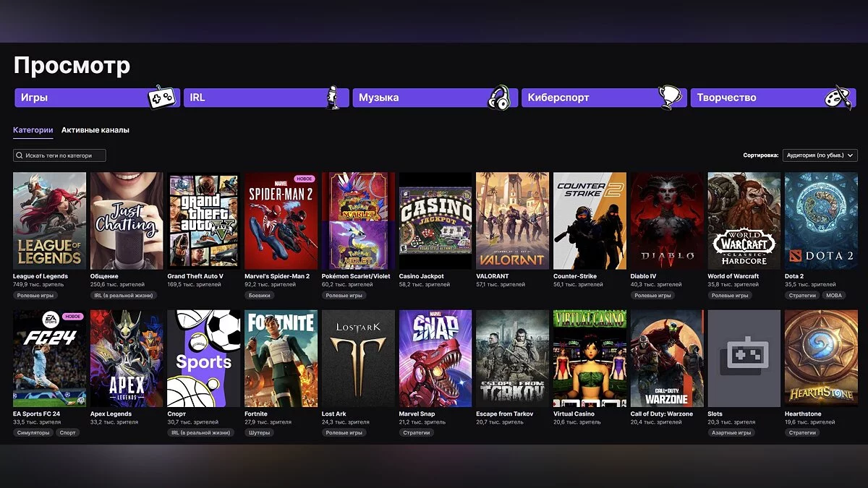Switch to the Активные каналы tab

click(x=95, y=130)
